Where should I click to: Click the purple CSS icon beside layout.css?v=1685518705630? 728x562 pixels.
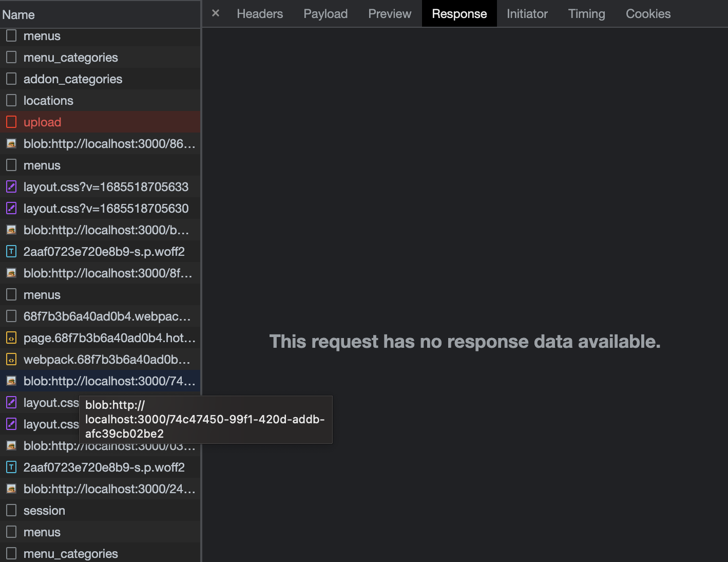point(11,208)
